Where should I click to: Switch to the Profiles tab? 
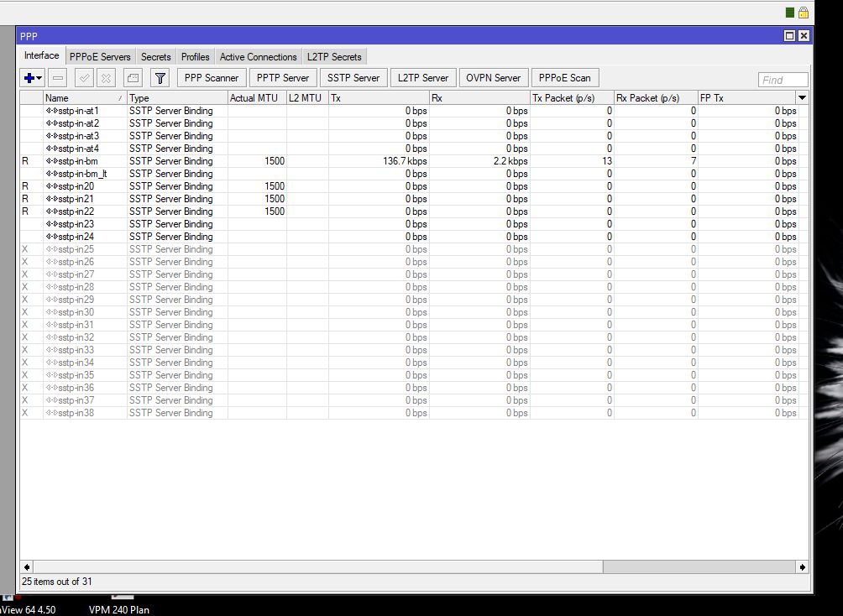[x=195, y=56]
